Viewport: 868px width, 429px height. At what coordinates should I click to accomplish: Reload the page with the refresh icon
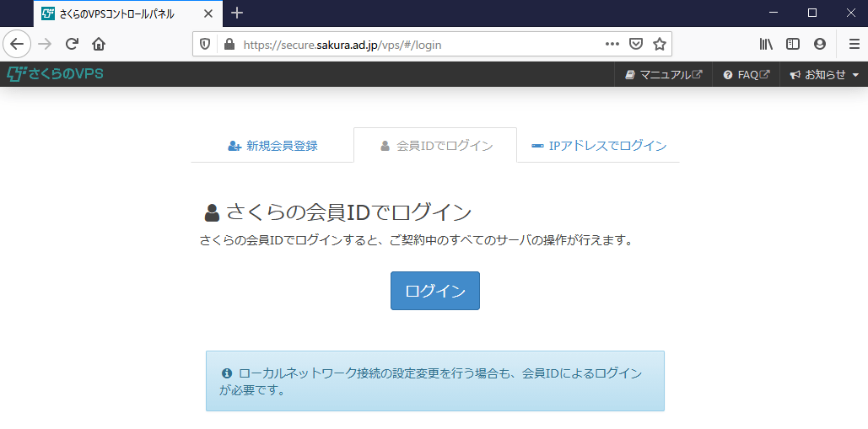click(72, 44)
